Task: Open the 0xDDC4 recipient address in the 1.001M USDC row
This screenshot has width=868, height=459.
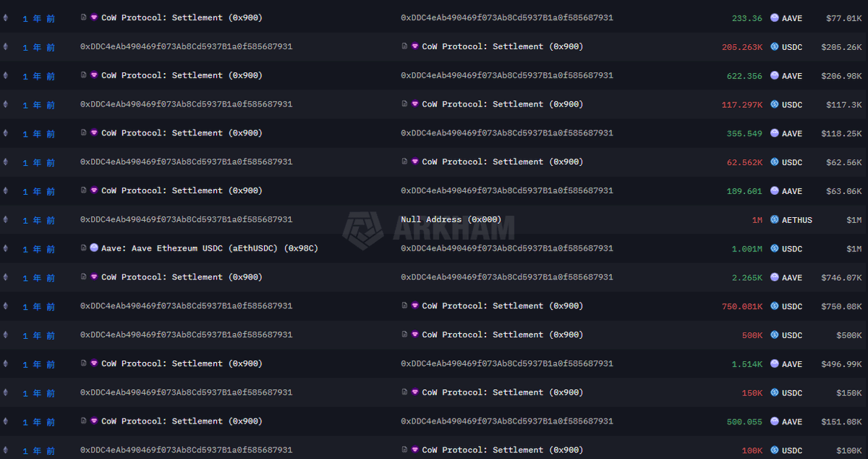Action: pyautogui.click(x=507, y=248)
